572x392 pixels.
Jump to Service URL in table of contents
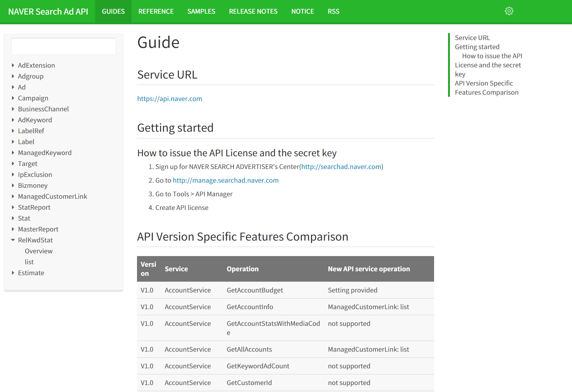point(472,38)
